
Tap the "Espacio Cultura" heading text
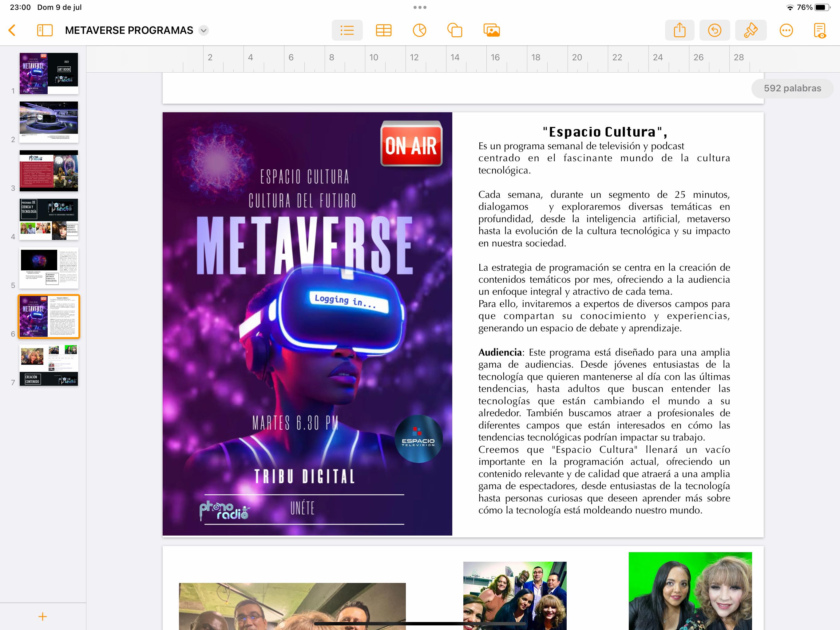click(x=604, y=132)
